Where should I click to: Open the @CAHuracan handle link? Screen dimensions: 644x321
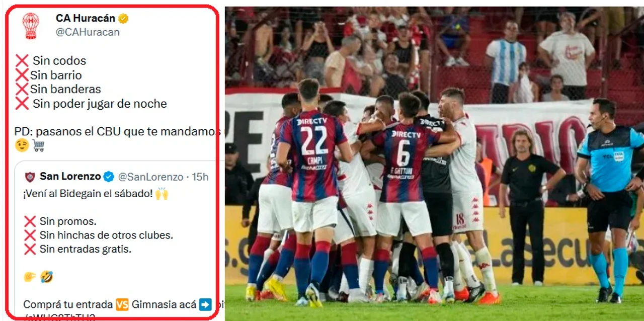88,32
